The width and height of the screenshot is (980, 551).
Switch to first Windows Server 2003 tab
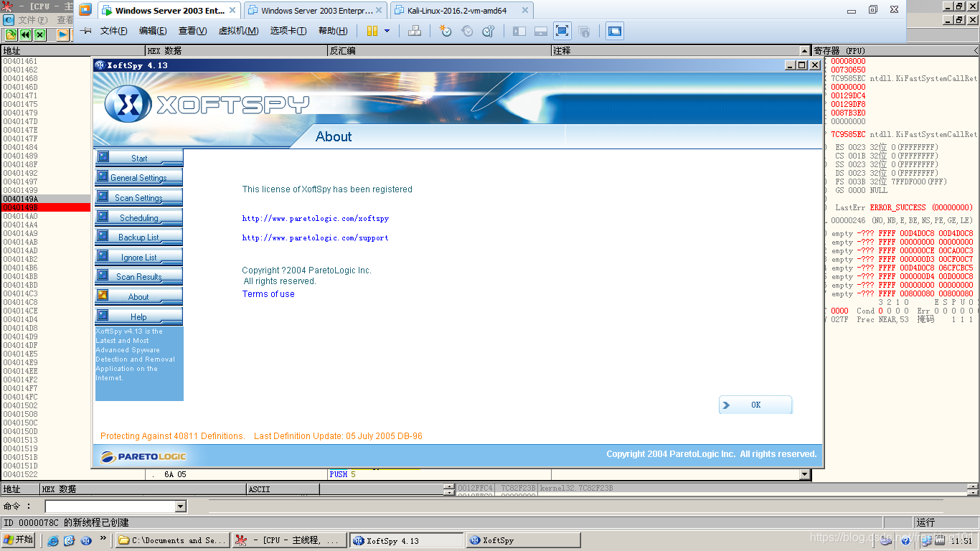[x=169, y=11]
